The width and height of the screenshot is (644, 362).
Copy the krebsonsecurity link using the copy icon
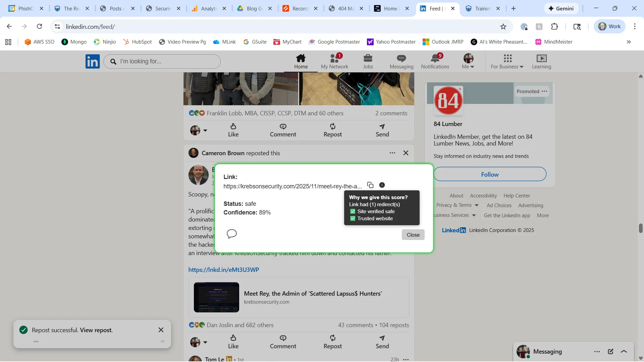(370, 185)
